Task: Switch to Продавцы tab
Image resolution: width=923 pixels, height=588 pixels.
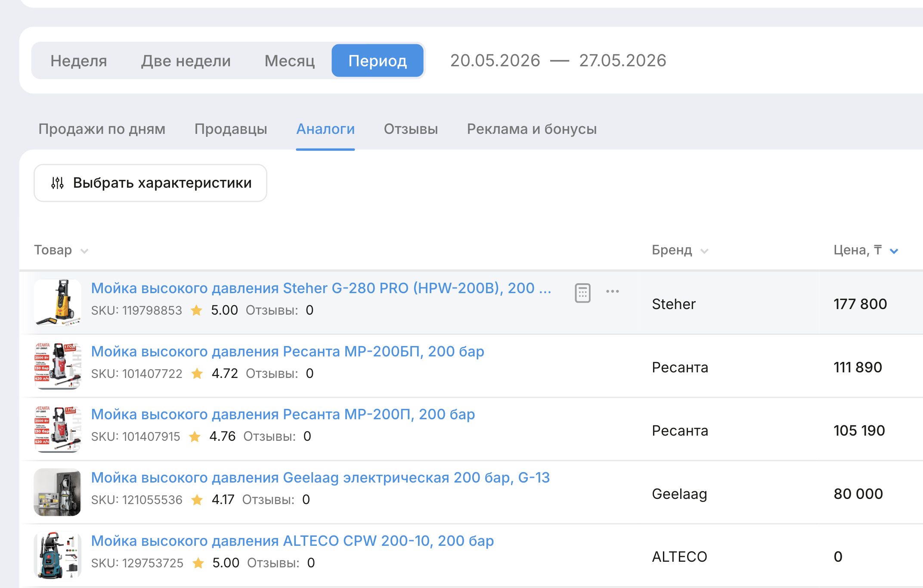Action: coord(231,129)
